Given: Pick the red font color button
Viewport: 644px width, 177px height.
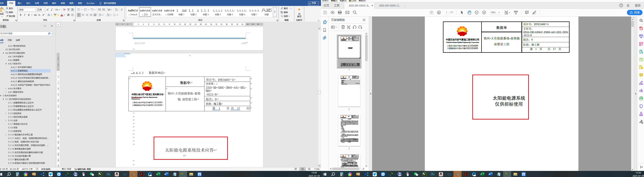Looking at the screenshot, I should tap(61, 15).
